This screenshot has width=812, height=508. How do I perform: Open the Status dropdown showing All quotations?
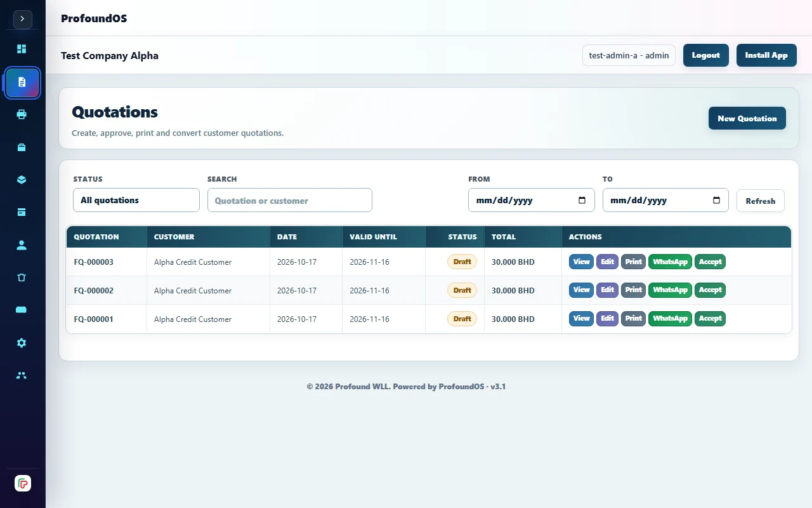(136, 200)
